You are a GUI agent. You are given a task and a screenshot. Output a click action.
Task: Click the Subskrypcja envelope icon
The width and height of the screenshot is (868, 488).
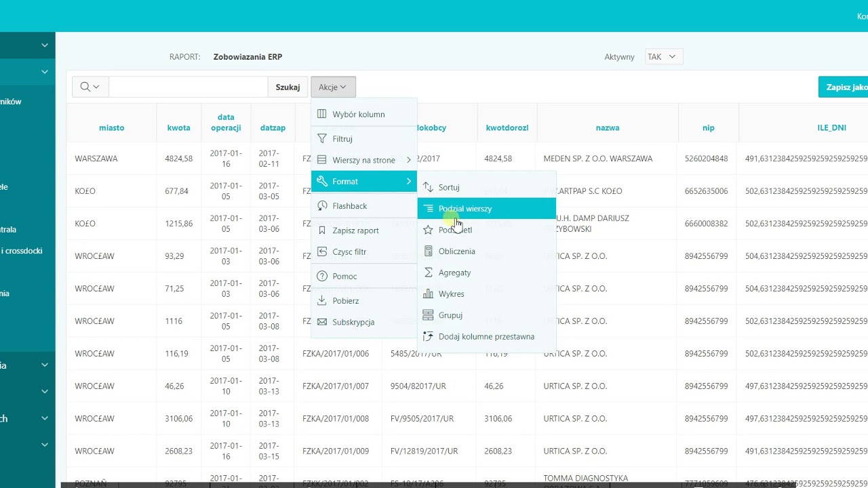tap(322, 322)
